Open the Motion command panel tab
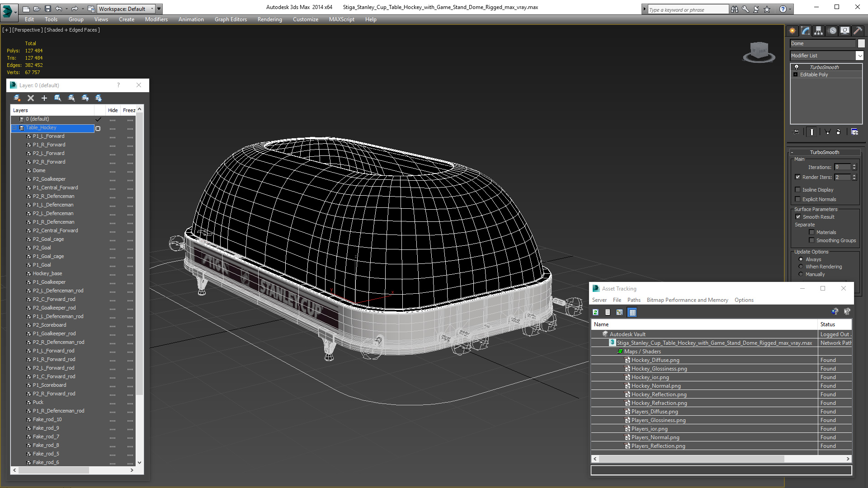 click(x=832, y=31)
